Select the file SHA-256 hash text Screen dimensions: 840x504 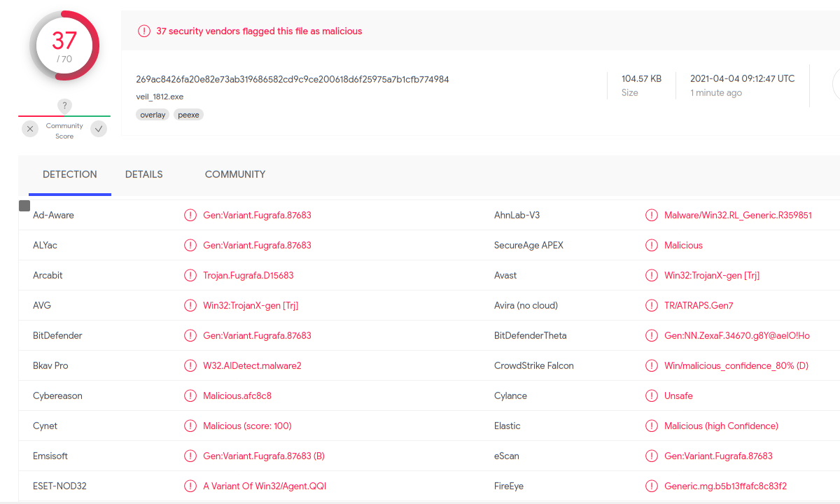(x=293, y=79)
